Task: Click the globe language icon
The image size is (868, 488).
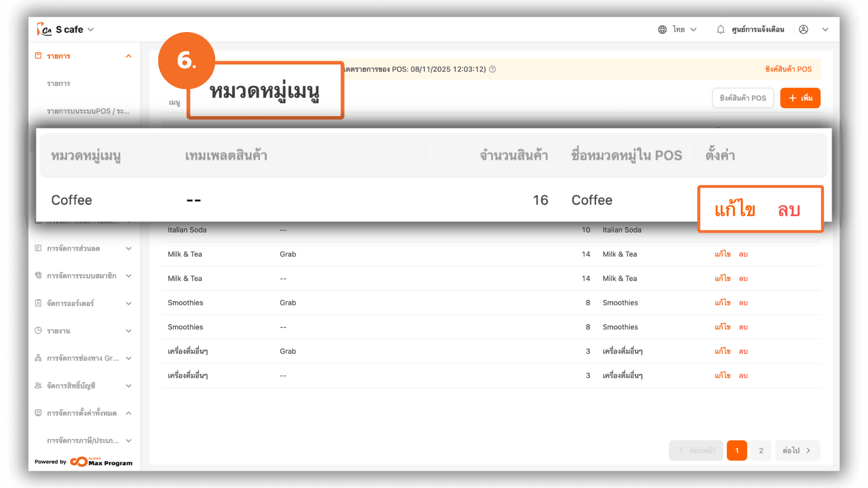Action: (662, 29)
